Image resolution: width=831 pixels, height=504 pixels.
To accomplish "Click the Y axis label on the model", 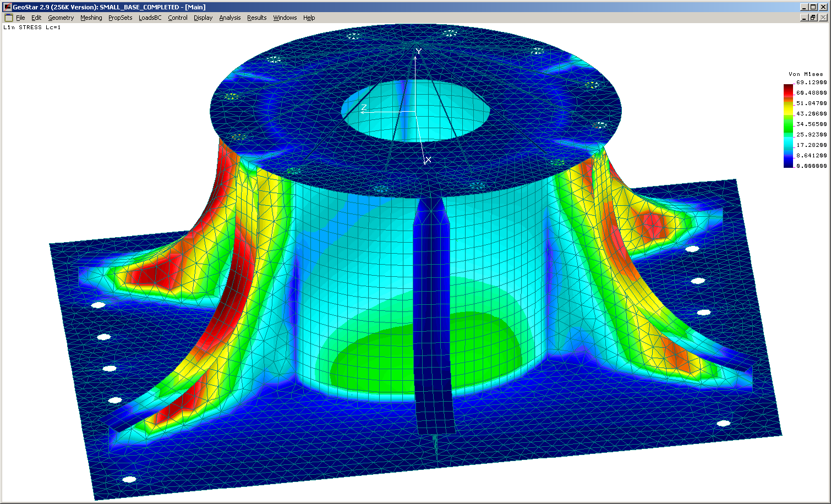I will point(419,51).
